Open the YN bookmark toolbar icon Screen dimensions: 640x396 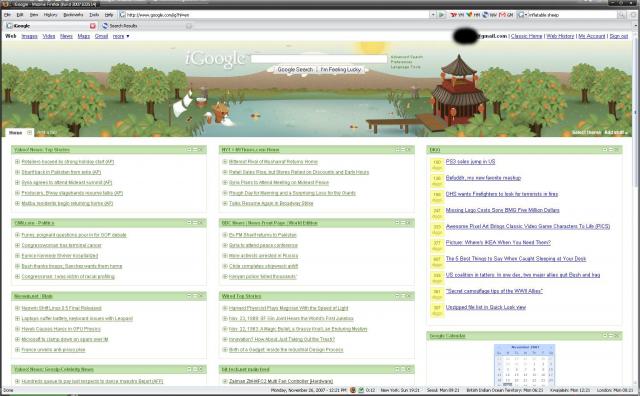pyautogui.click(x=457, y=15)
